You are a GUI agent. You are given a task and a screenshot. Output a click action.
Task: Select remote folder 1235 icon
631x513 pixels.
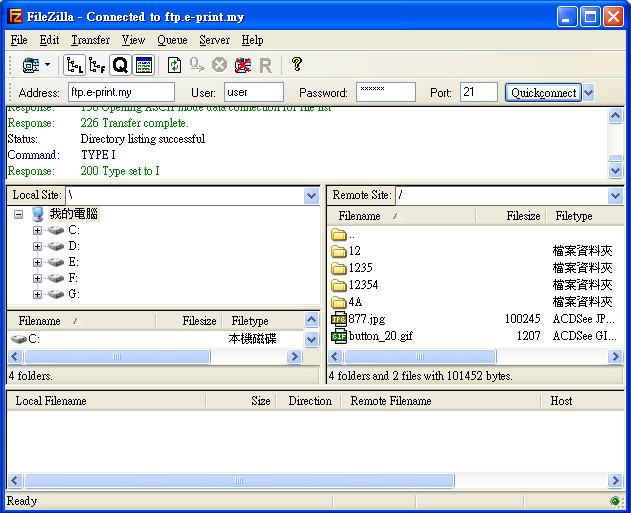coord(339,268)
